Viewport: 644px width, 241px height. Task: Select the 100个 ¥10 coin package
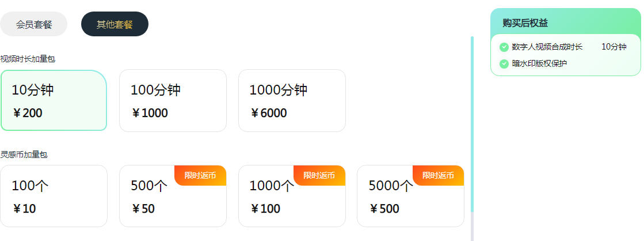pyautogui.click(x=54, y=196)
